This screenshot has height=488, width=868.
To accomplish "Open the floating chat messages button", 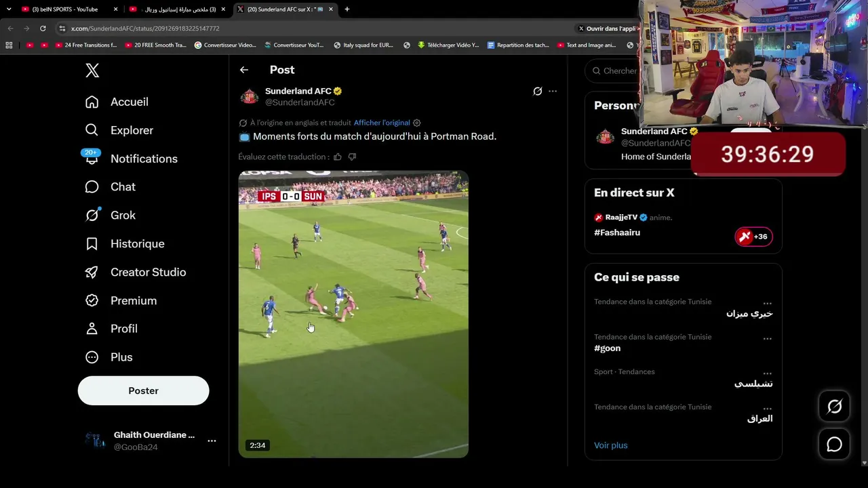I will pos(834,445).
